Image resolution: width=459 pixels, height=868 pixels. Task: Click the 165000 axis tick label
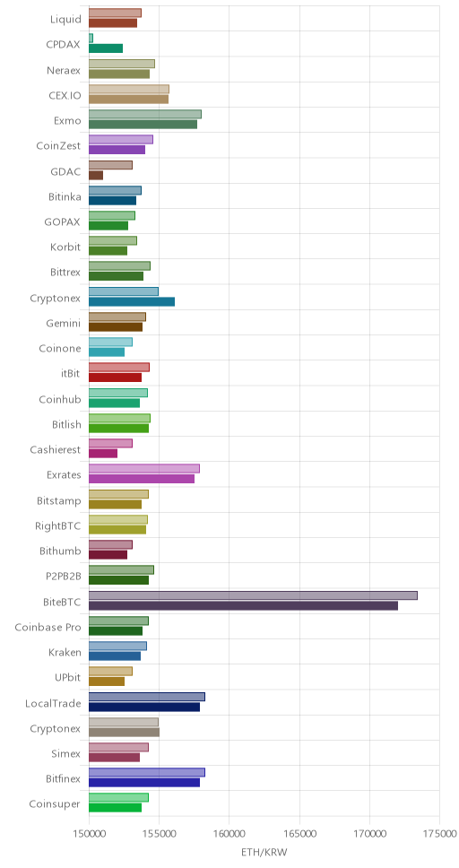[299, 832]
